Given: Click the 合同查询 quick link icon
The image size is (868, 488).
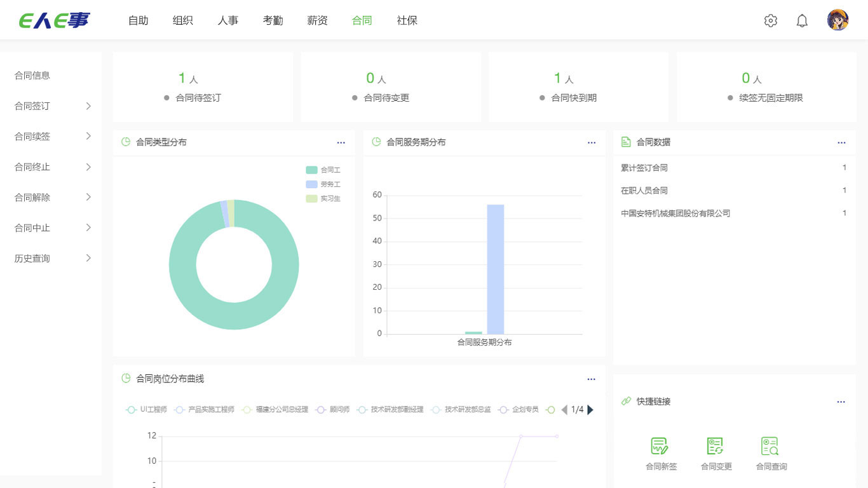Looking at the screenshot, I should click(770, 446).
